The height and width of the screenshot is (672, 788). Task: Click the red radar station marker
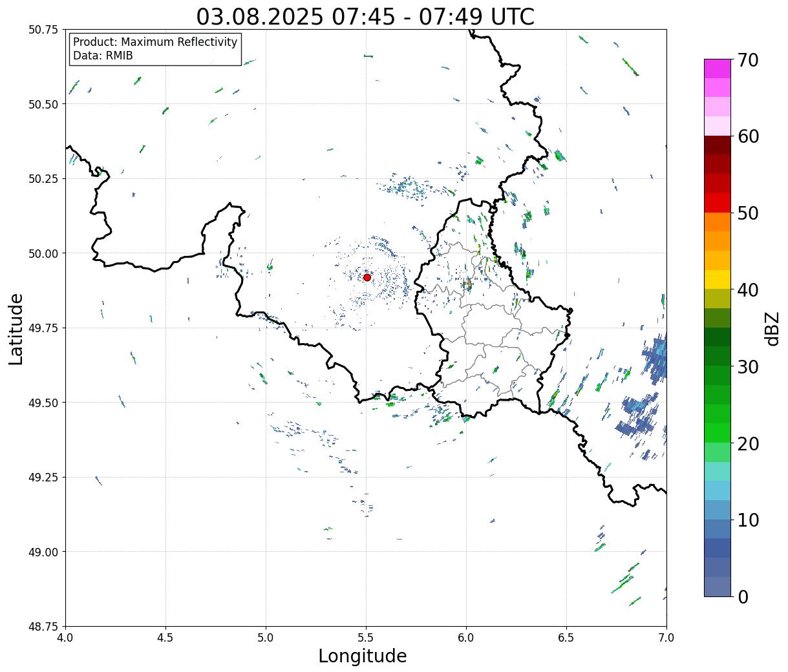click(367, 277)
